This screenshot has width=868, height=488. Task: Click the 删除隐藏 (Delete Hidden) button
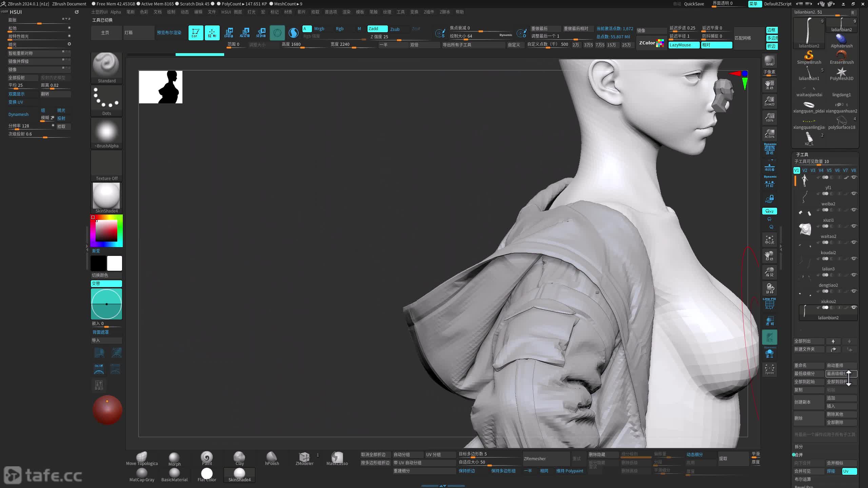[603, 455]
